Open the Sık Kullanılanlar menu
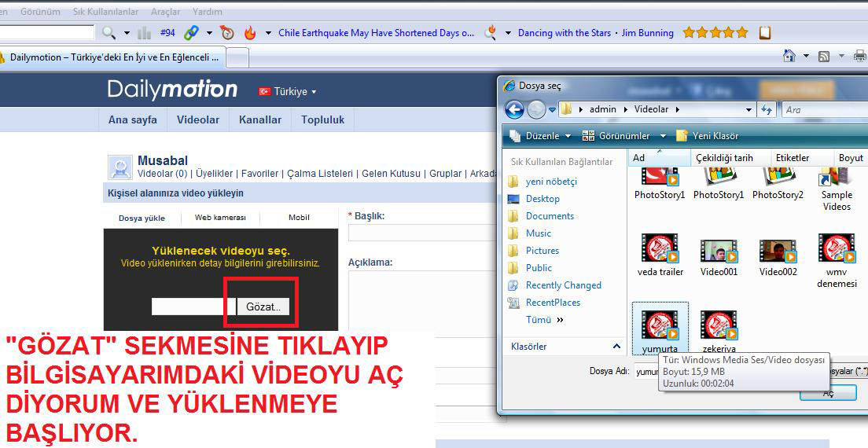868x448 pixels. pyautogui.click(x=105, y=11)
